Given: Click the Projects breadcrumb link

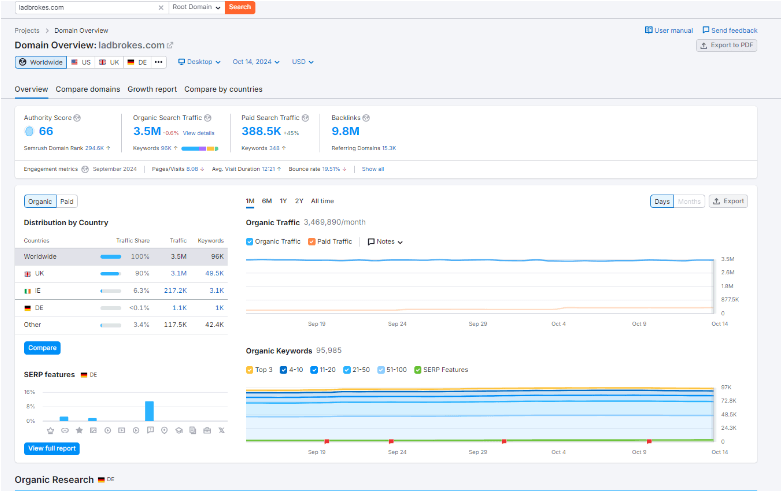Looking at the screenshot, I should [x=27, y=30].
